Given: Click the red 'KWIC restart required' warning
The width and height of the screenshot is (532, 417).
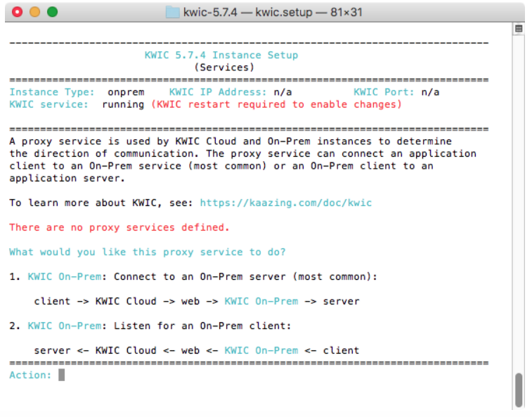Looking at the screenshot, I should [276, 104].
